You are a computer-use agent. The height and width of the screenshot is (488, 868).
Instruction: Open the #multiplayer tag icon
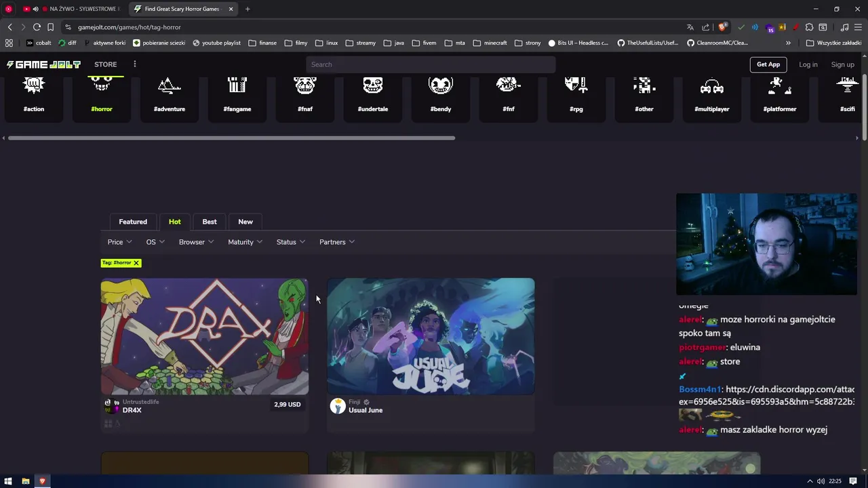[x=712, y=87]
